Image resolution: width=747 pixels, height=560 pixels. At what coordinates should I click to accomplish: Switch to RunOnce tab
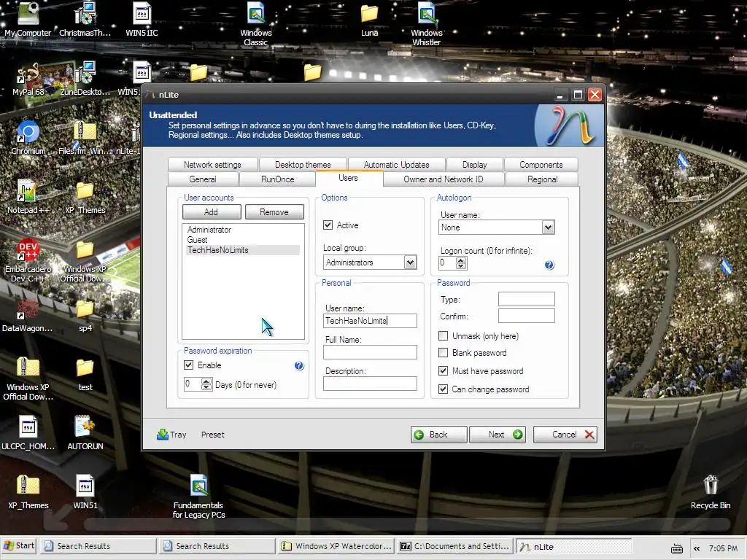277,179
